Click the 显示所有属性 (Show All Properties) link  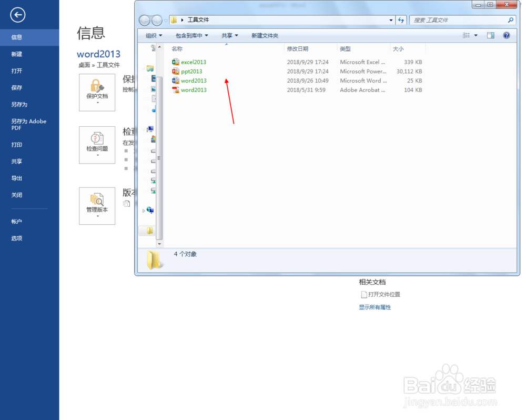pos(375,307)
